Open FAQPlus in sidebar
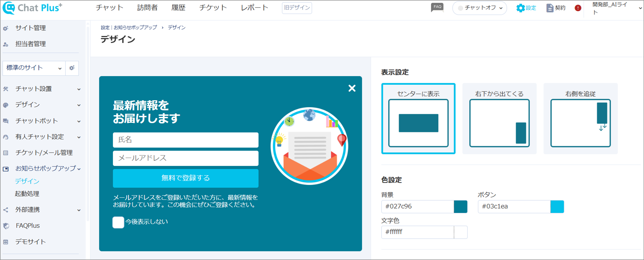The width and height of the screenshot is (644, 260). coord(28,226)
